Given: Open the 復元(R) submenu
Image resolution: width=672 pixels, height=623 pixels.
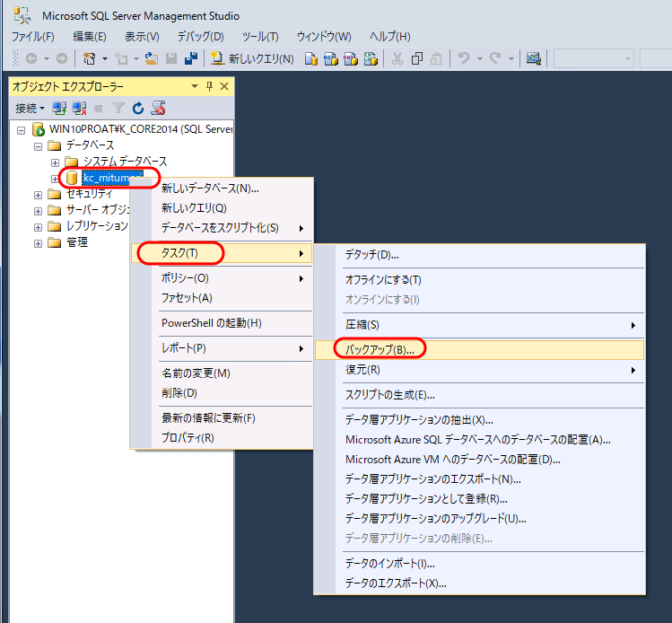Looking at the screenshot, I should [479, 370].
